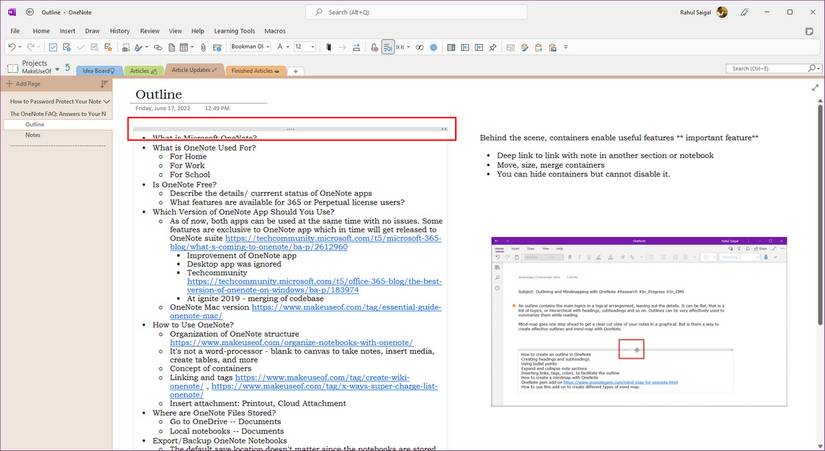Image resolution: width=825 pixels, height=451 pixels.
Task: Open the Insert ribbon tab
Action: tap(67, 31)
